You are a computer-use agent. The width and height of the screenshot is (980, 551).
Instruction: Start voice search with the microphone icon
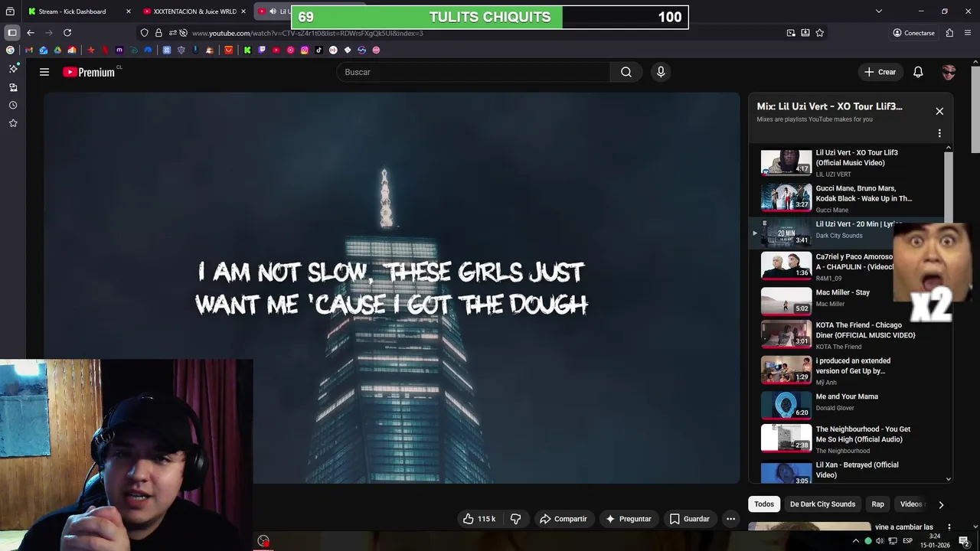661,72
